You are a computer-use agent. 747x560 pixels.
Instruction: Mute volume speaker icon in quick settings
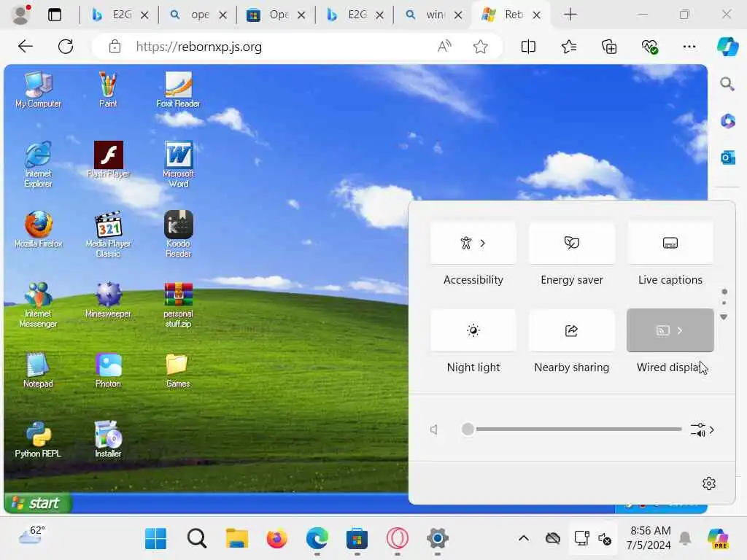433,429
